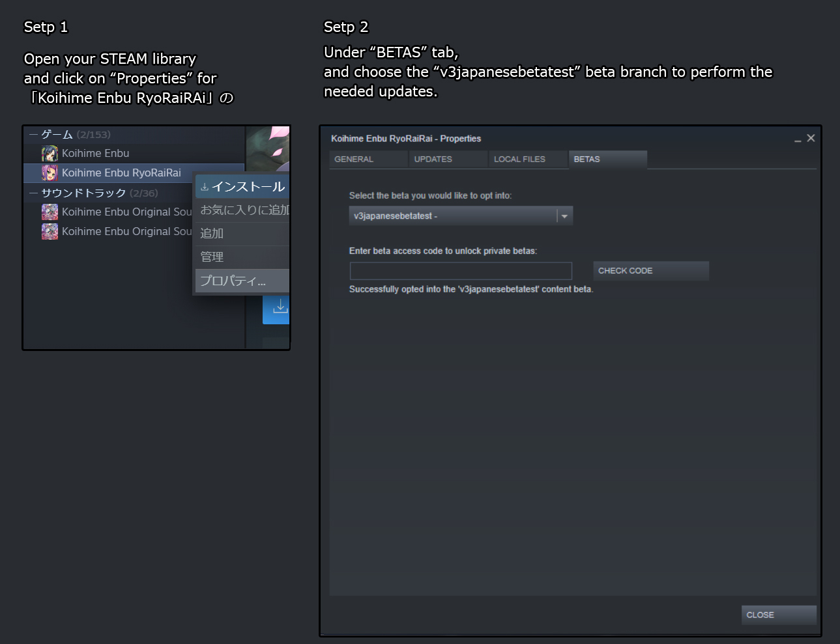Choose インストール in the context menu
This screenshot has height=644, width=840.
tap(242, 187)
